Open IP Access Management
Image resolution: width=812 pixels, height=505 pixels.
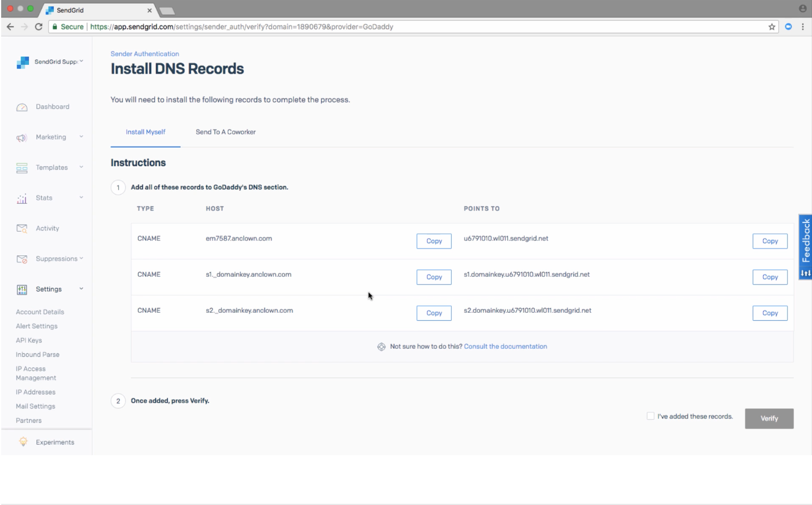[x=36, y=374]
